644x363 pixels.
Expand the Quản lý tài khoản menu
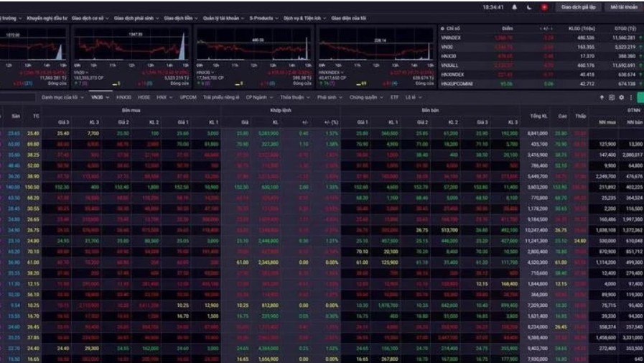[x=223, y=18]
